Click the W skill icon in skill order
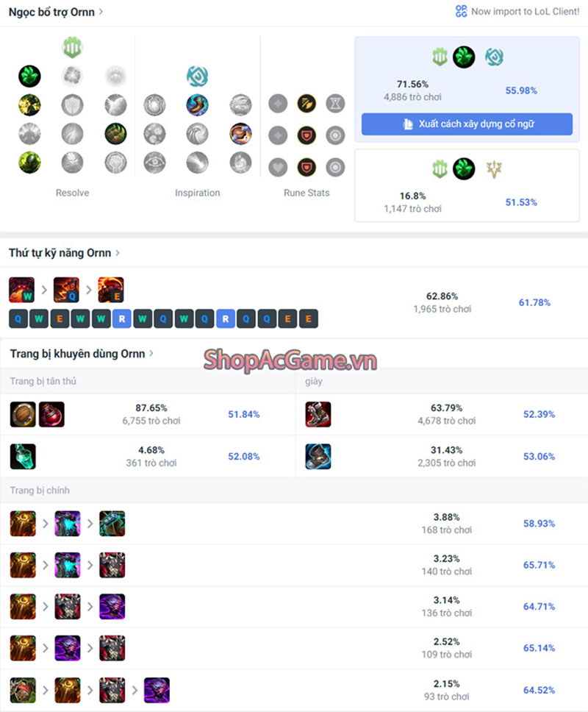 (x=22, y=290)
